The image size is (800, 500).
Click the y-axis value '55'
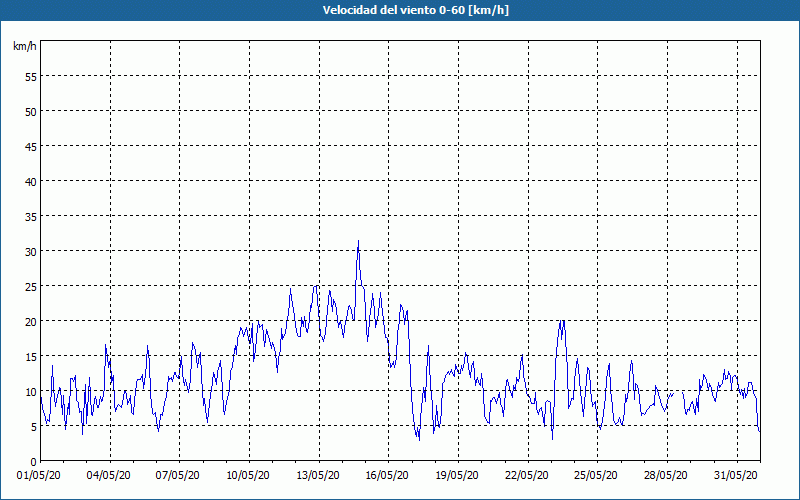point(31,77)
